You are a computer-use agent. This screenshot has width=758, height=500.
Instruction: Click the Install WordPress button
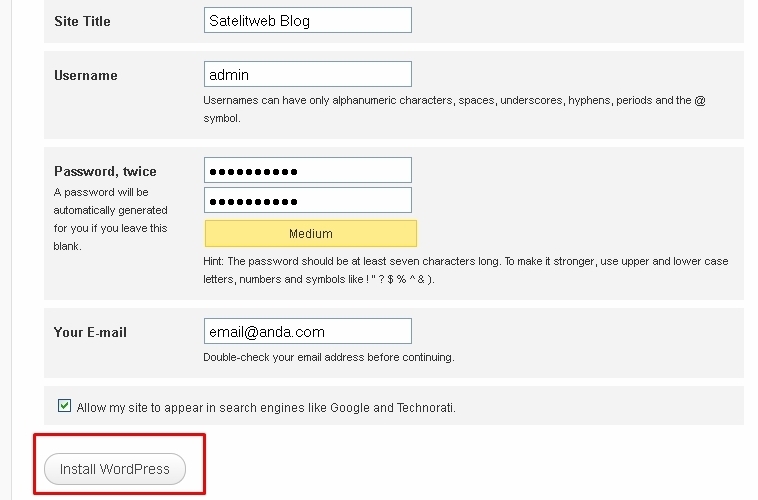[115, 469]
